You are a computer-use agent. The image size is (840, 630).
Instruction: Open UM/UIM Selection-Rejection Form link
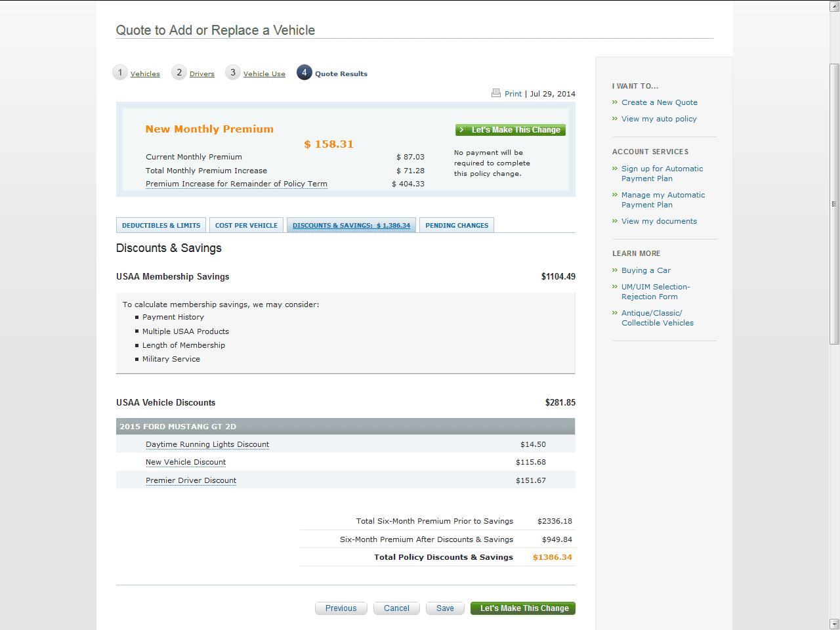click(x=656, y=291)
